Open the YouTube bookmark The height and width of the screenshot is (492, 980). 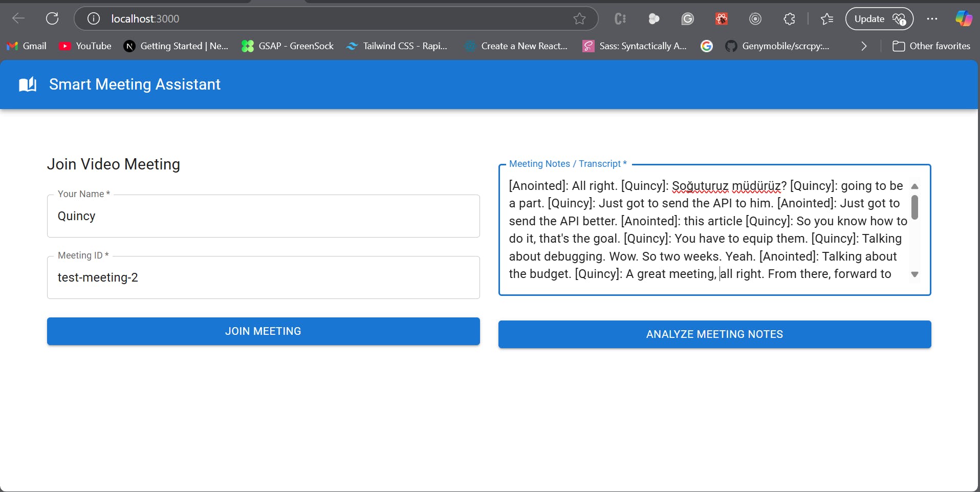pyautogui.click(x=85, y=46)
